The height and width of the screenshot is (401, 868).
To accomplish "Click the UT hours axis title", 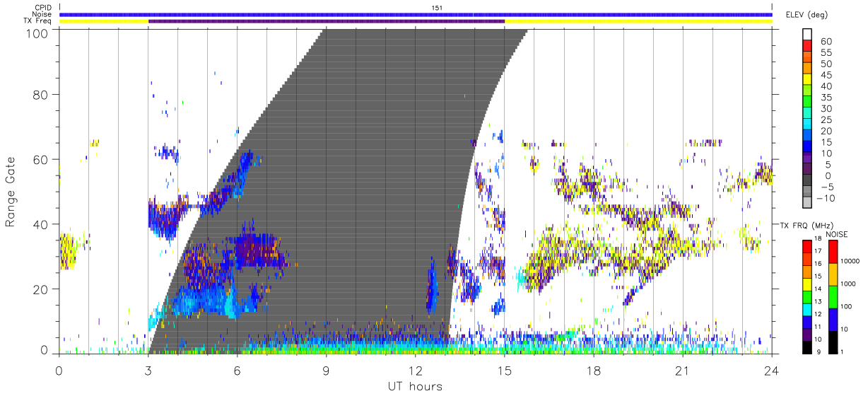I will (x=414, y=386).
